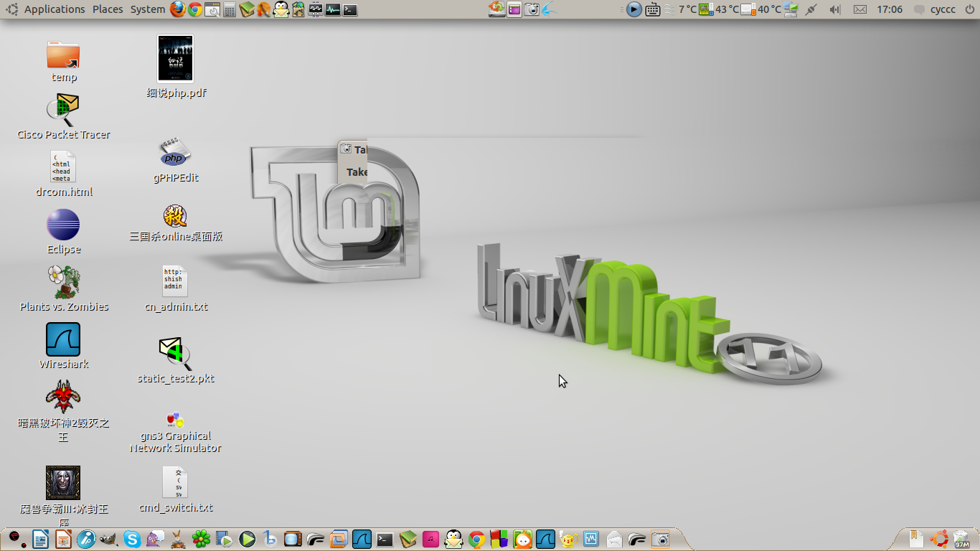Select the 三国杀online桌面版 launcher
980x551 pixels.
[x=176, y=223]
